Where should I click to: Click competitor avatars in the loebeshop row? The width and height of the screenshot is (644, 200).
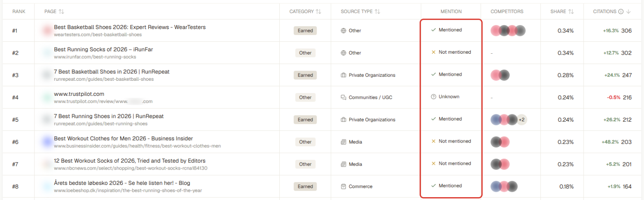504,186
